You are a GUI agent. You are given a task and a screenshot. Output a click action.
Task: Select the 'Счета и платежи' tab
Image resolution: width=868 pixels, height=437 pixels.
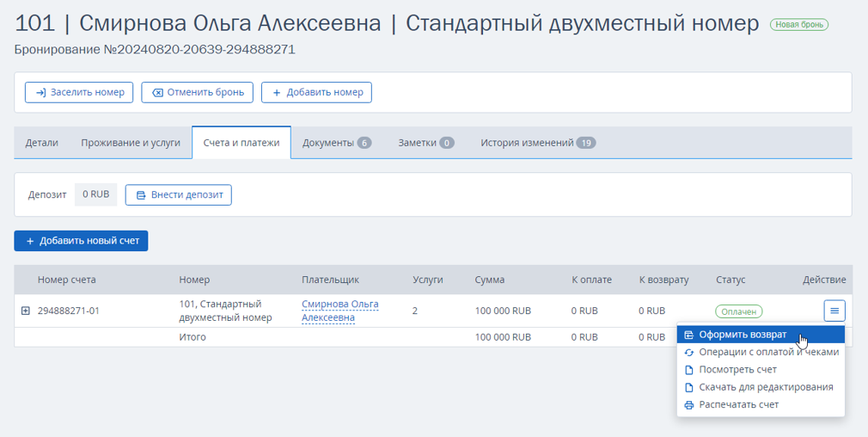tap(241, 143)
